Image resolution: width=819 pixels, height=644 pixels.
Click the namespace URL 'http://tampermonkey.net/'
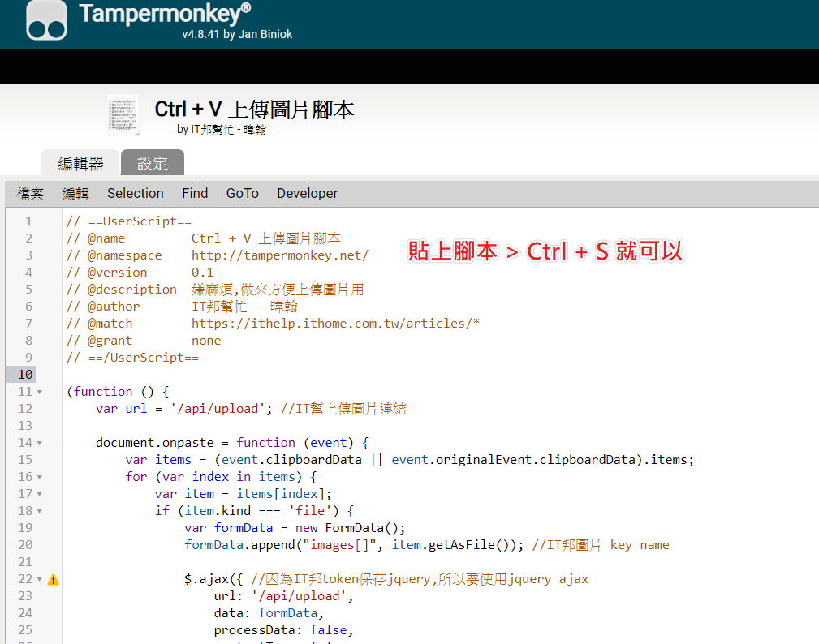click(x=280, y=255)
